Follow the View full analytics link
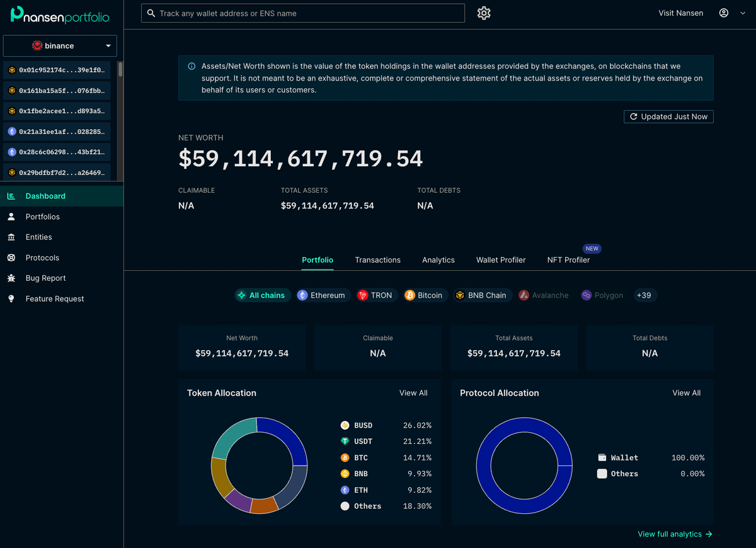756x548 pixels. (674, 534)
